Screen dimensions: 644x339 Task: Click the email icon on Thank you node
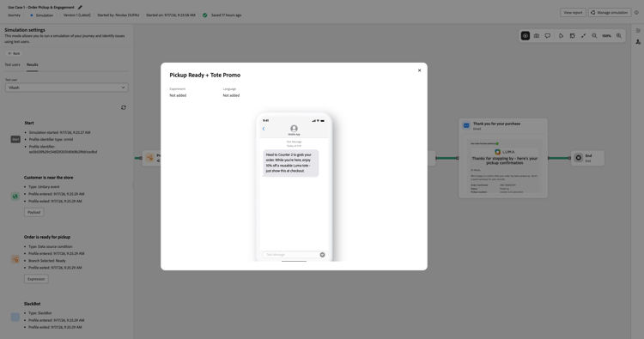(x=466, y=125)
